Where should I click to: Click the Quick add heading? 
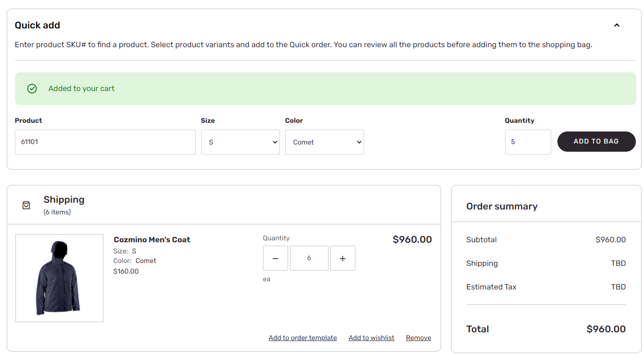coord(38,26)
